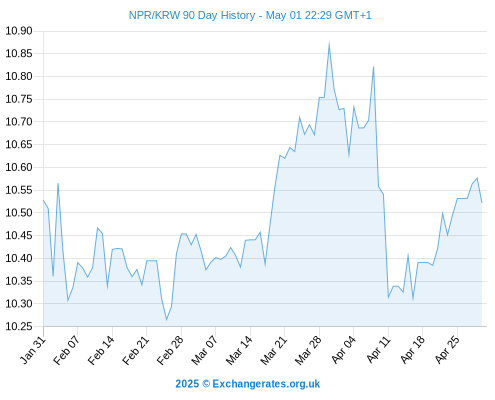Click the Exchangerates.org.uk copyright text
This screenshot has height=400, width=495.
[248, 384]
